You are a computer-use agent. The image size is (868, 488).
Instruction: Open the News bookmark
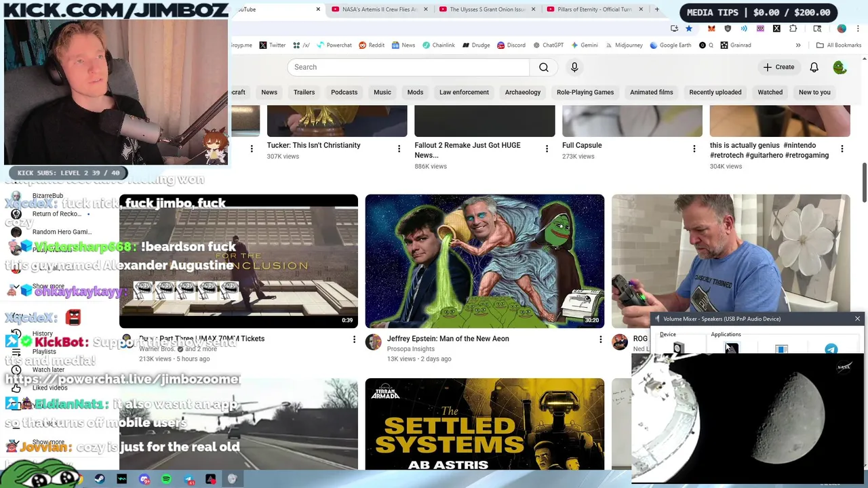[x=403, y=45]
